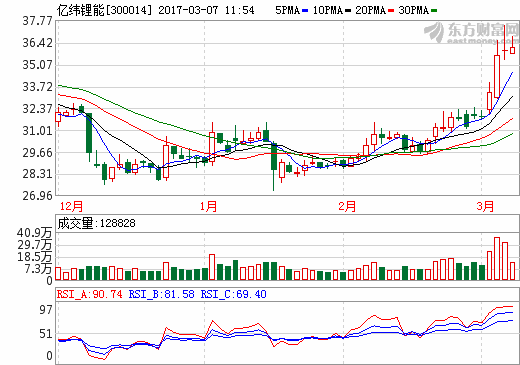Click the 35.07 price axis value
520x365 pixels.
point(38,65)
